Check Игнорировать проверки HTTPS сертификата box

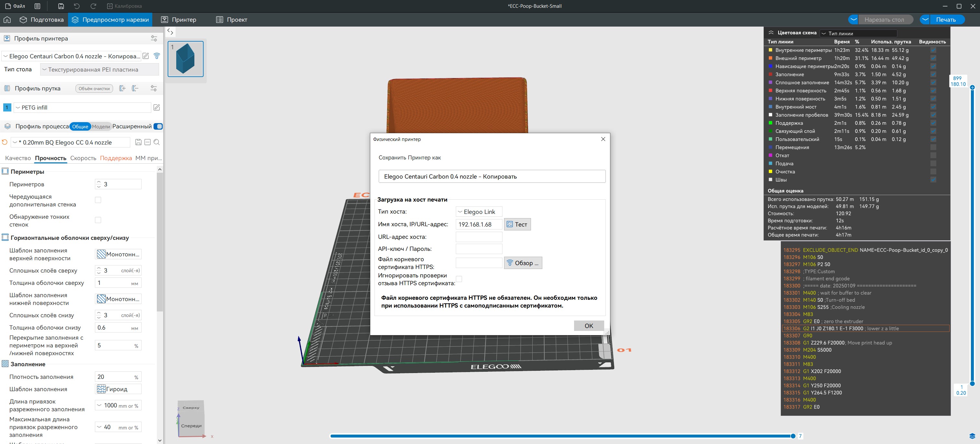point(459,279)
